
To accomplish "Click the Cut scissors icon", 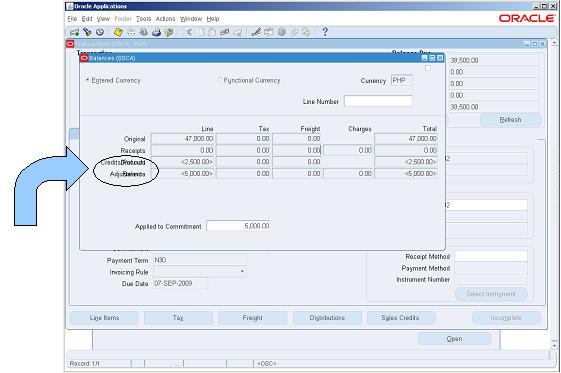I will click(188, 32).
